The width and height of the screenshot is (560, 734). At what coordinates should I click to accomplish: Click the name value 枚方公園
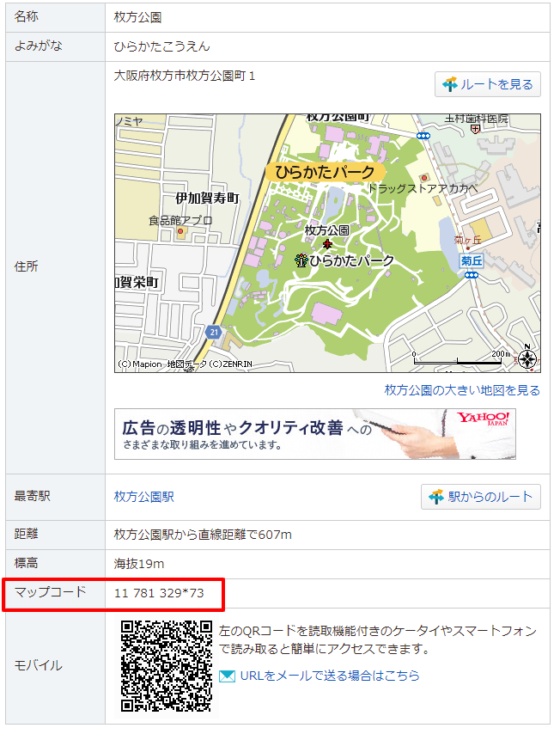pyautogui.click(x=138, y=17)
